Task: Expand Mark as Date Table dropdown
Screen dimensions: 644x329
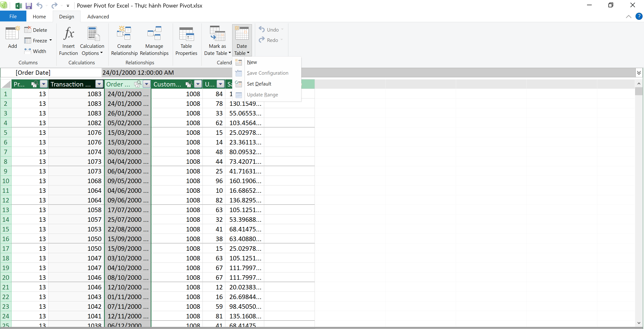Action: 230,53
